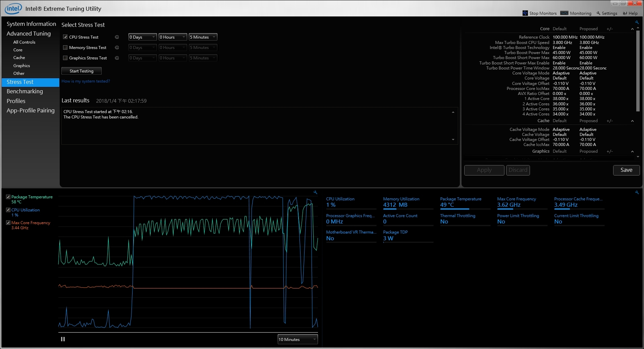
Task: Open the Monitoring view icon
Action: click(x=564, y=13)
